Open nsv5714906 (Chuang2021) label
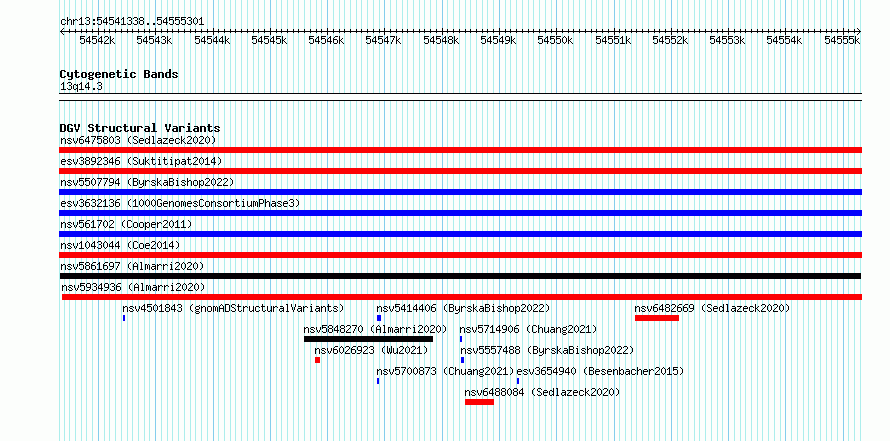Image resolution: width=890 pixels, height=441 pixels. click(528, 329)
